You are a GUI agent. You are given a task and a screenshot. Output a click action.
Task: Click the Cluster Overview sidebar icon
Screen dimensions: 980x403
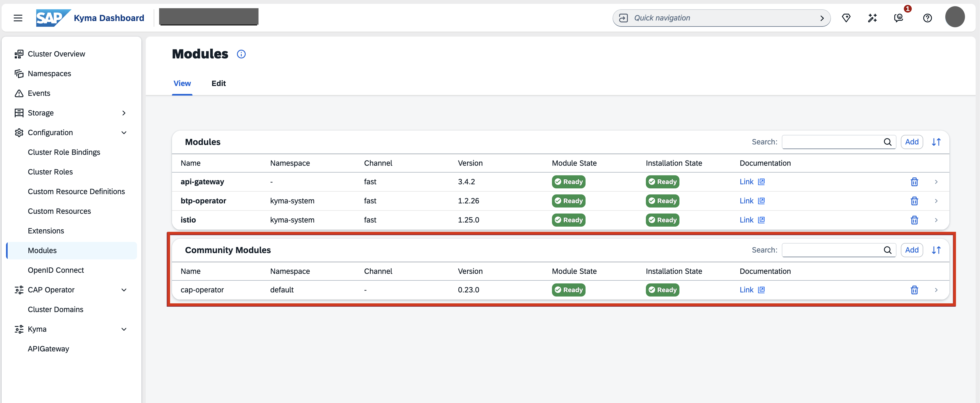(x=19, y=54)
